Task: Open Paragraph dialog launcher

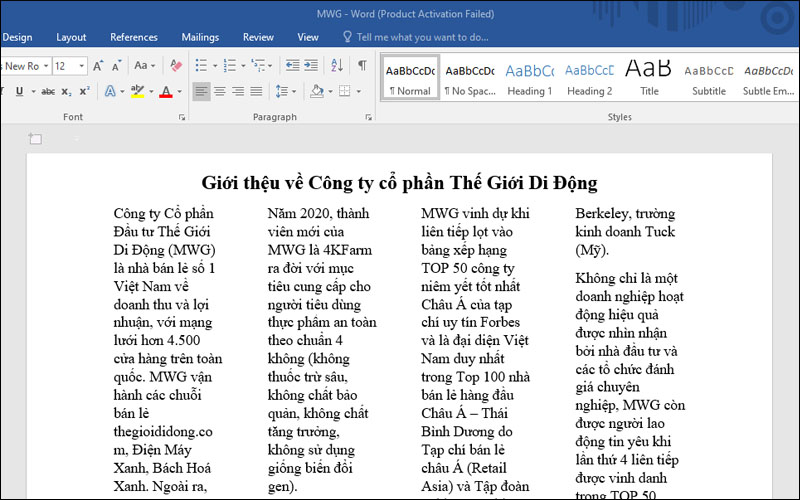Action: [x=368, y=117]
